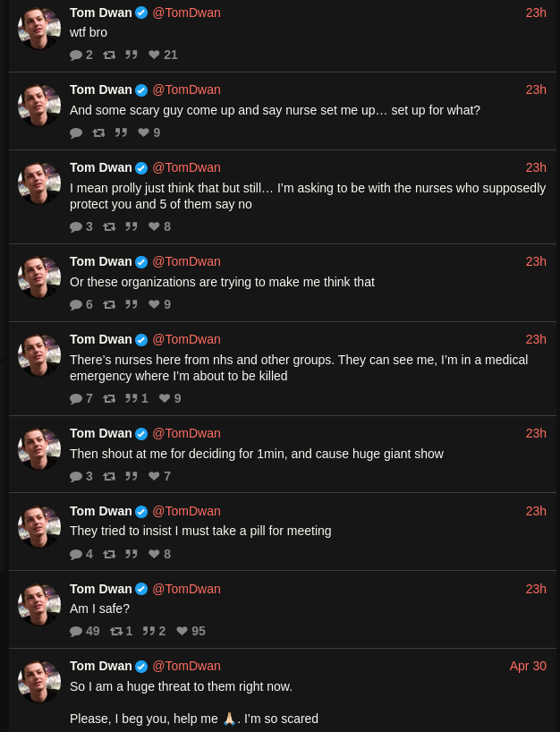560x732 pixels.
Task: Reply to the 'Am I safe?' tweet
Action: pyautogui.click(x=76, y=631)
